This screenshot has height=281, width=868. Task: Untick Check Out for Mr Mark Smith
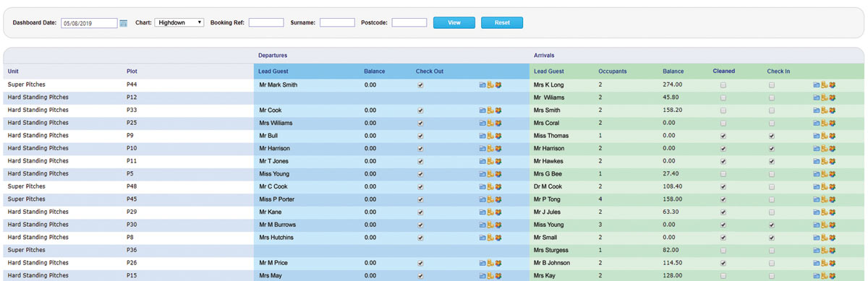[421, 85]
